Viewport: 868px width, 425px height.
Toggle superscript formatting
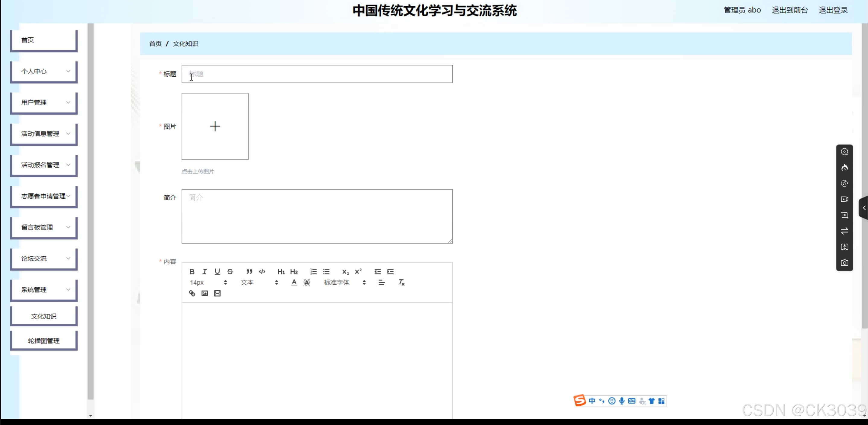click(358, 272)
